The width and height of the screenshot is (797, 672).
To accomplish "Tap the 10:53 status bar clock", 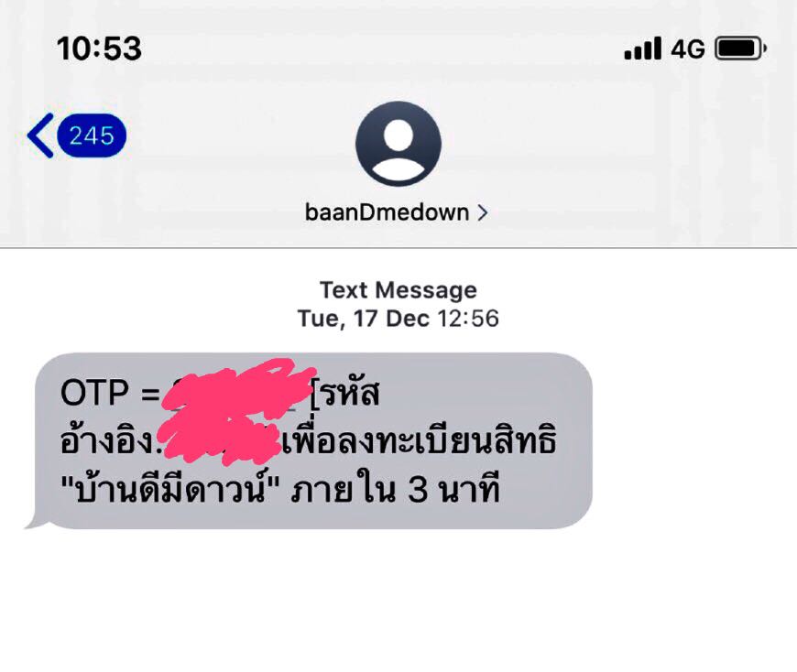I will pos(99,49).
